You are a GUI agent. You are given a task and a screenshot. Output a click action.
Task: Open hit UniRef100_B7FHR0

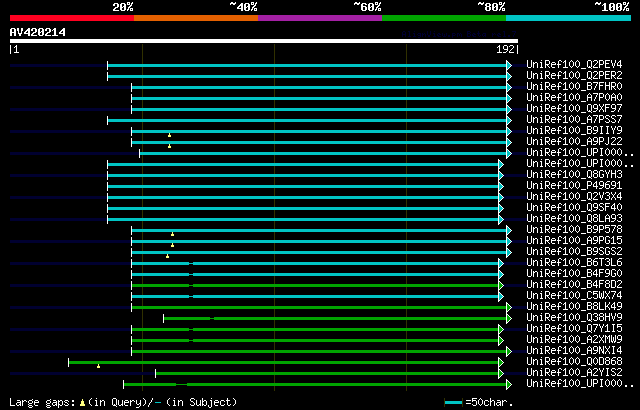point(574,86)
